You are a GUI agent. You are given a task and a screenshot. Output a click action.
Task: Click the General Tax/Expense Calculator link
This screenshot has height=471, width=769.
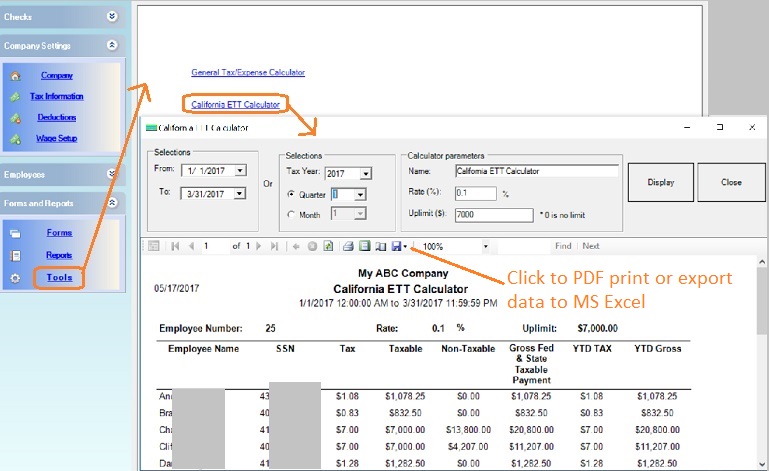248,73
